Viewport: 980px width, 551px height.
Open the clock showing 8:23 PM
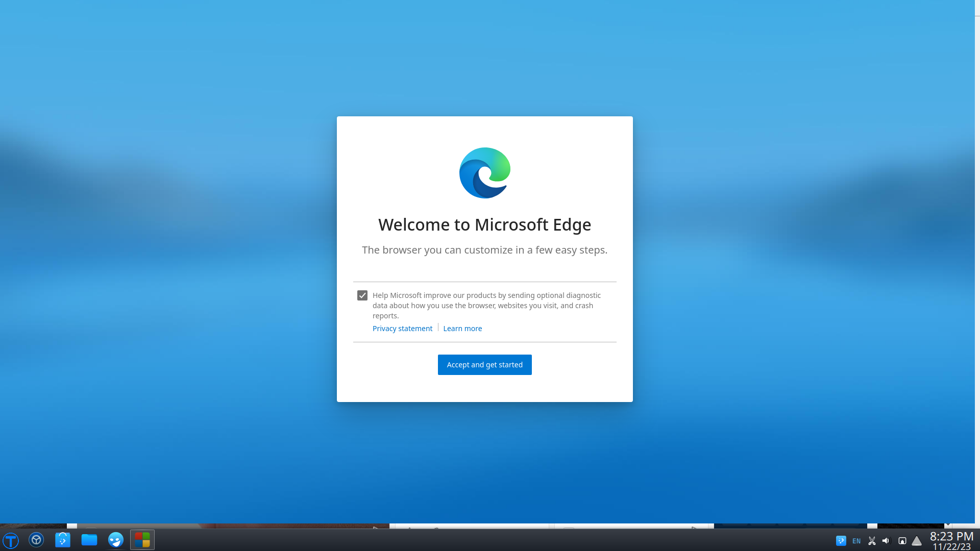coord(951,541)
